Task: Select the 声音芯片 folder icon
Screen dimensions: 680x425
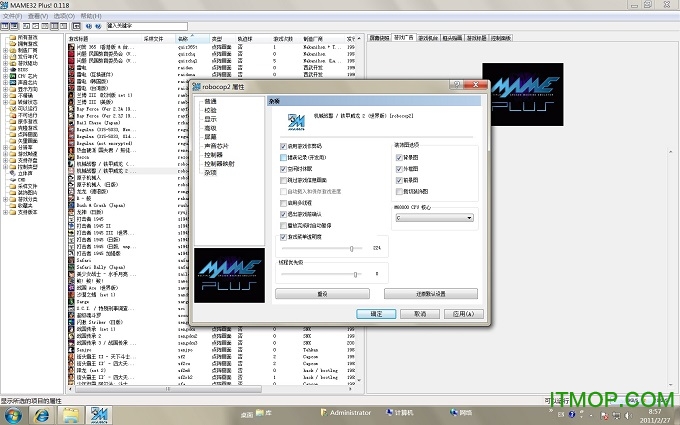Action: (13, 82)
